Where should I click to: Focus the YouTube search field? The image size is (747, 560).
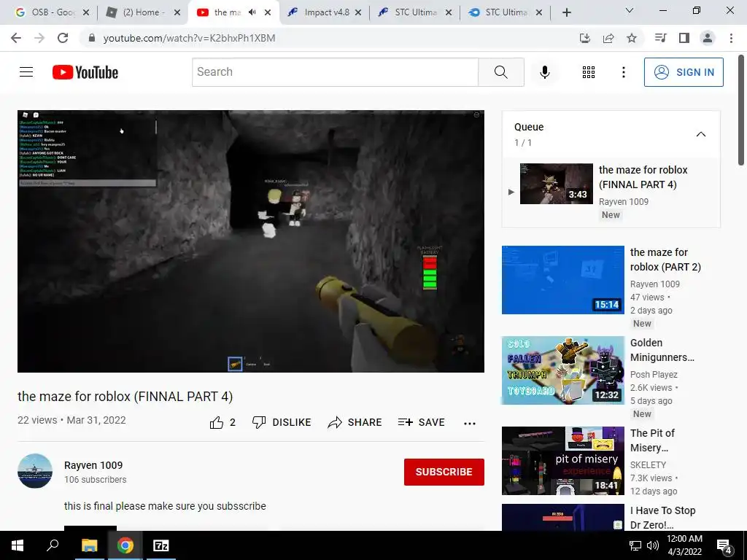tap(335, 72)
